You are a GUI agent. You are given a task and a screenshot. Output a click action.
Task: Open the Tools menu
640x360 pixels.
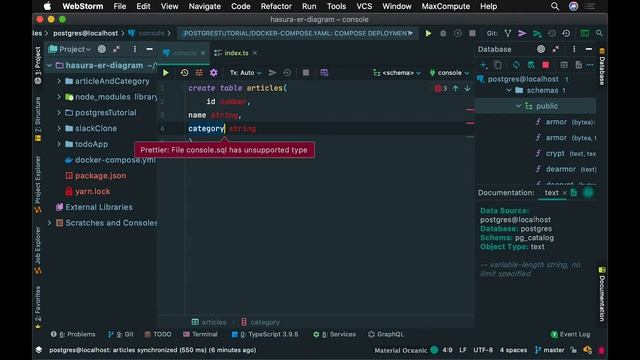point(336,7)
